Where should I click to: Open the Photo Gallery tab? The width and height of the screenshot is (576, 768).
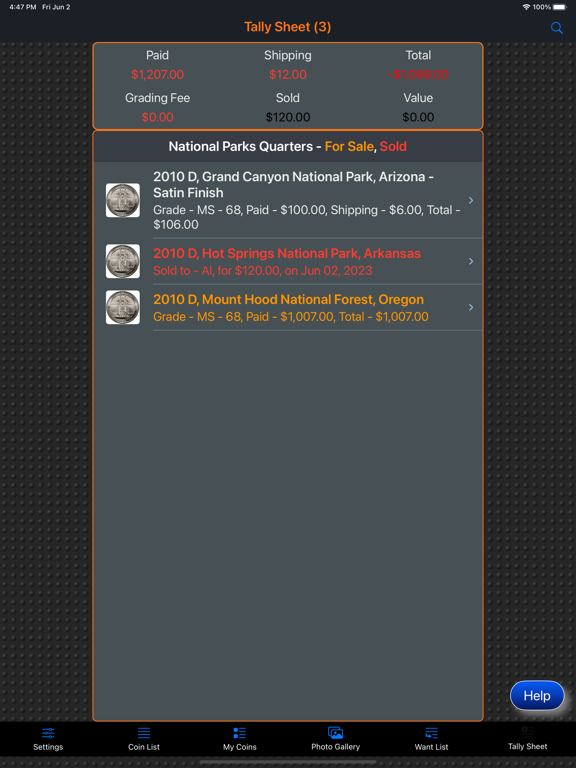(336, 739)
